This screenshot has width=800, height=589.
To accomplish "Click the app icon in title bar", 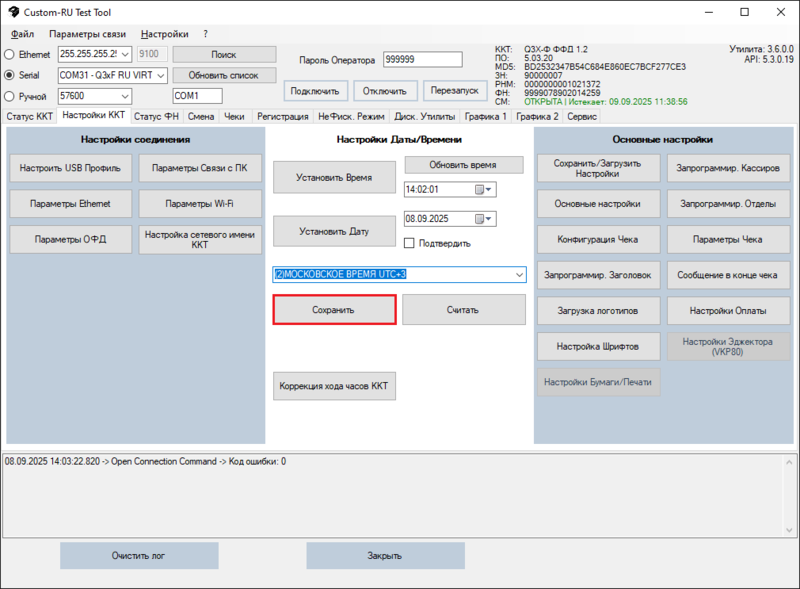I will (x=12, y=12).
